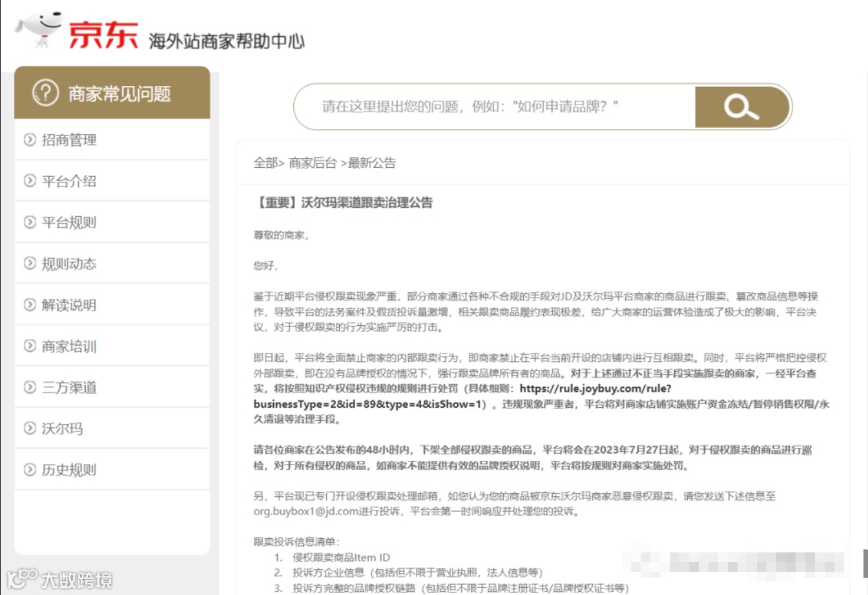
Task: Expand the 历史规则 arrow icon
Action: [x=30, y=469]
